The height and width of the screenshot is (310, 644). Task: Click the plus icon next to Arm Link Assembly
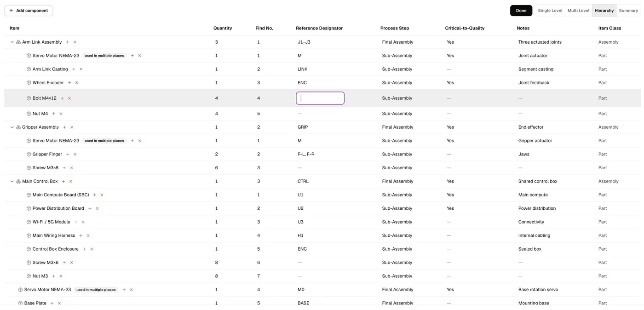tap(67, 42)
